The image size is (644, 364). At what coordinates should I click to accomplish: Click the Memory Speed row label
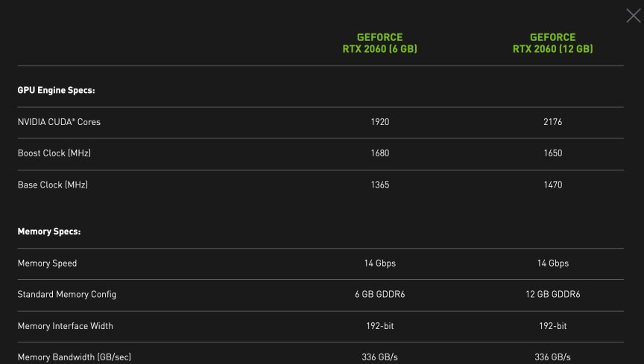47,264
